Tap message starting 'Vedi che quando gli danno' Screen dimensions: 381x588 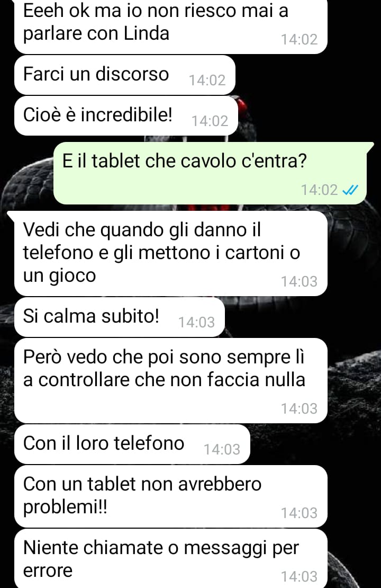pyautogui.click(x=171, y=254)
